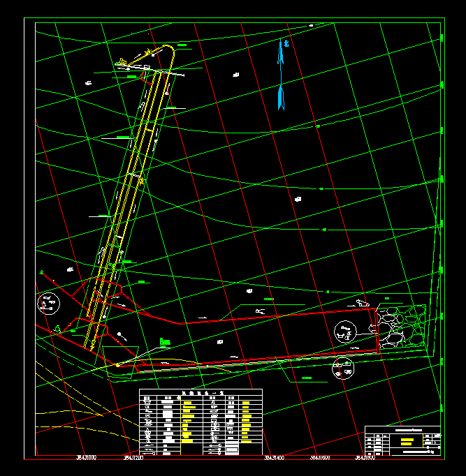Image resolution: width=466 pixels, height=476 pixels.
Task: Click the legend table title row
Action: tap(201, 392)
